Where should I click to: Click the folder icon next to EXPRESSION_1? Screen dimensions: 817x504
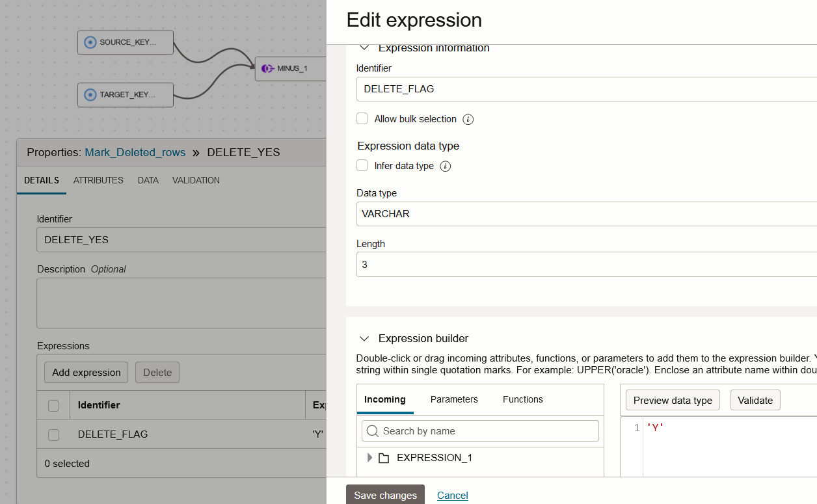pyautogui.click(x=385, y=457)
